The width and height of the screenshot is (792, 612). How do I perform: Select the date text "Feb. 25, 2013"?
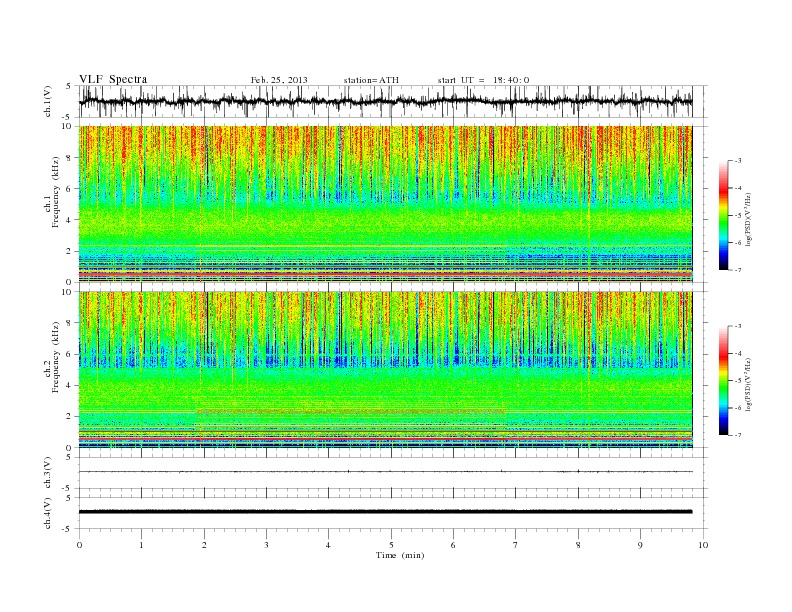tap(279, 80)
